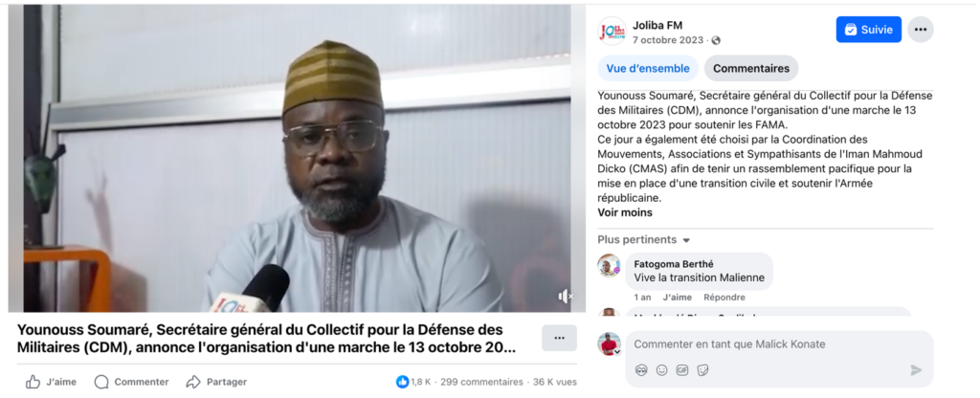This screenshot has height=398, width=980.
Task: Click Répondre under Fatogoma Berthé's comment
Action: (x=724, y=298)
